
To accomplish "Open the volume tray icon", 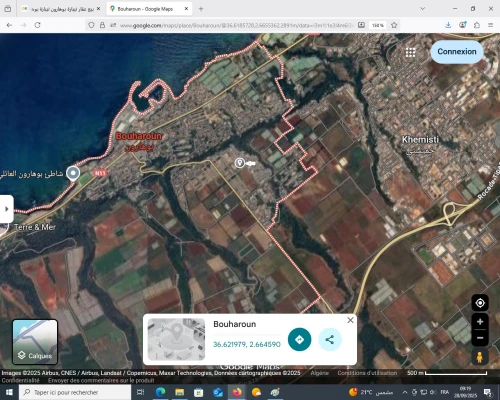I will click(433, 392).
